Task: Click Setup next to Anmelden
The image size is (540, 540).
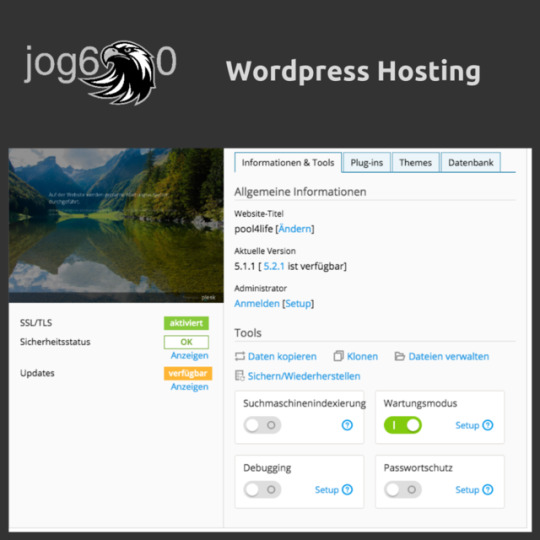Action: 298,304
